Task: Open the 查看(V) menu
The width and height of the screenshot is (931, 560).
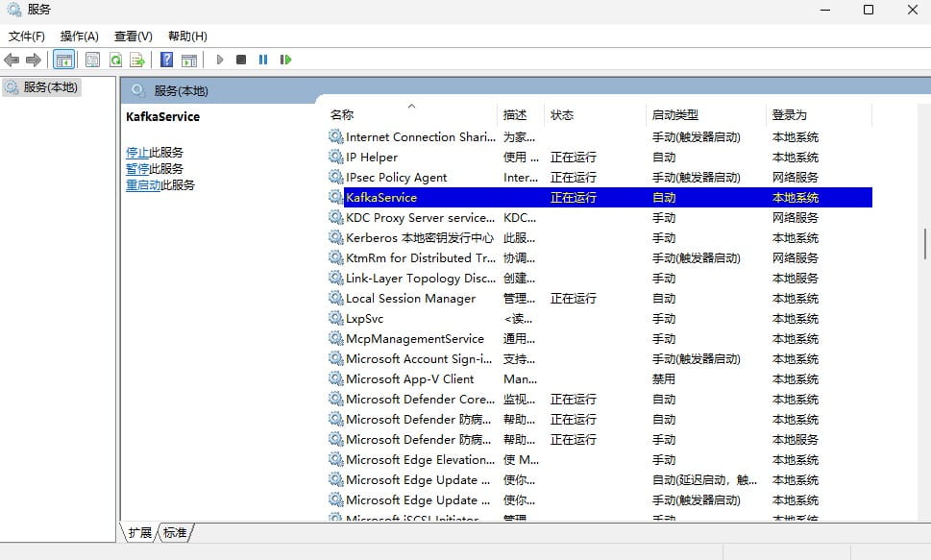Action: pos(133,37)
